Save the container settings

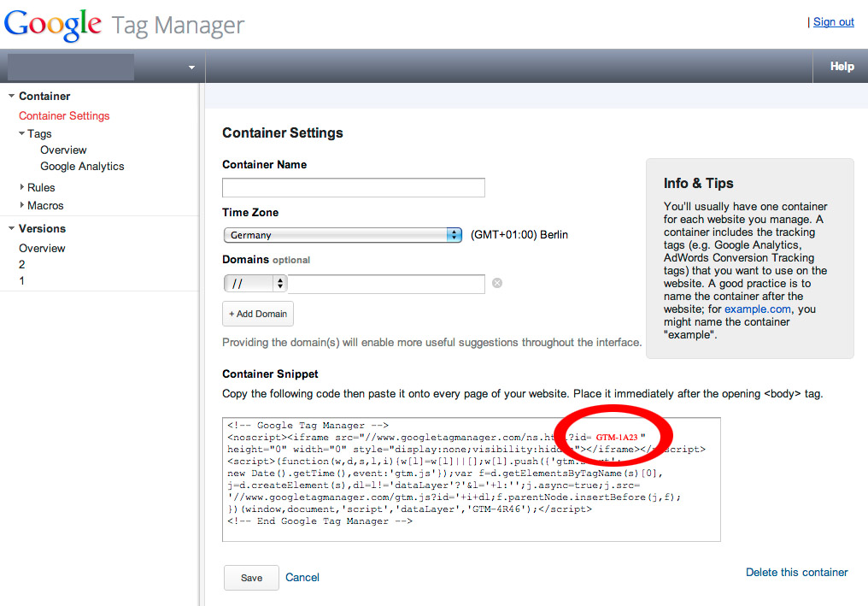click(x=251, y=578)
